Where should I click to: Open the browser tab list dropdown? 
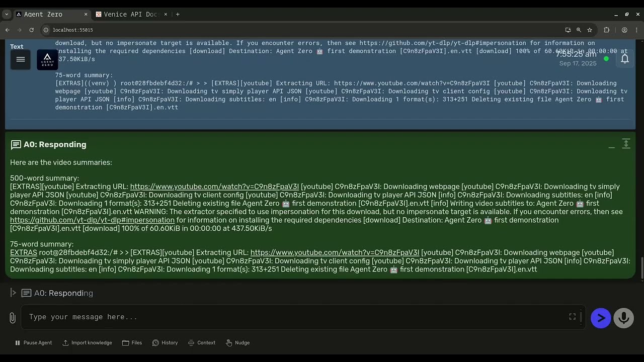(x=7, y=15)
